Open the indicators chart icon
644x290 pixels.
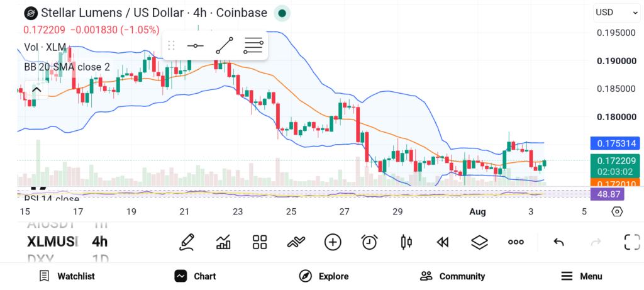[223, 242]
